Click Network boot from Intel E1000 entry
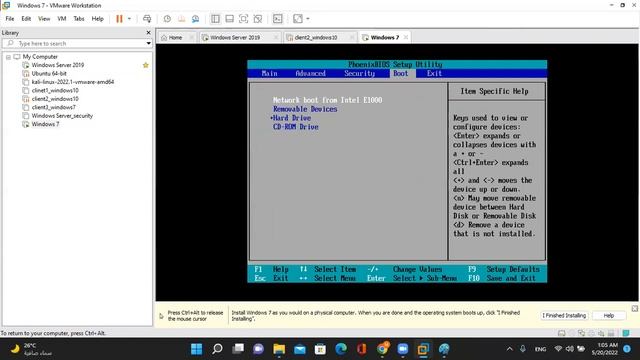The height and width of the screenshot is (360, 640). [328, 100]
